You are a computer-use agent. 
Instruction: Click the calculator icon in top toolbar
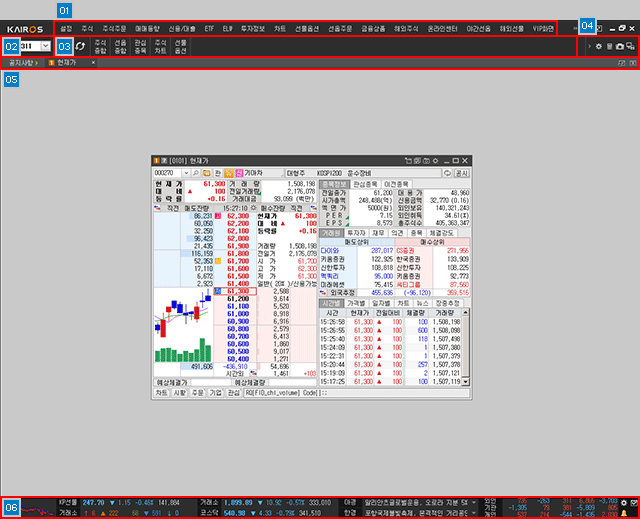click(609, 47)
